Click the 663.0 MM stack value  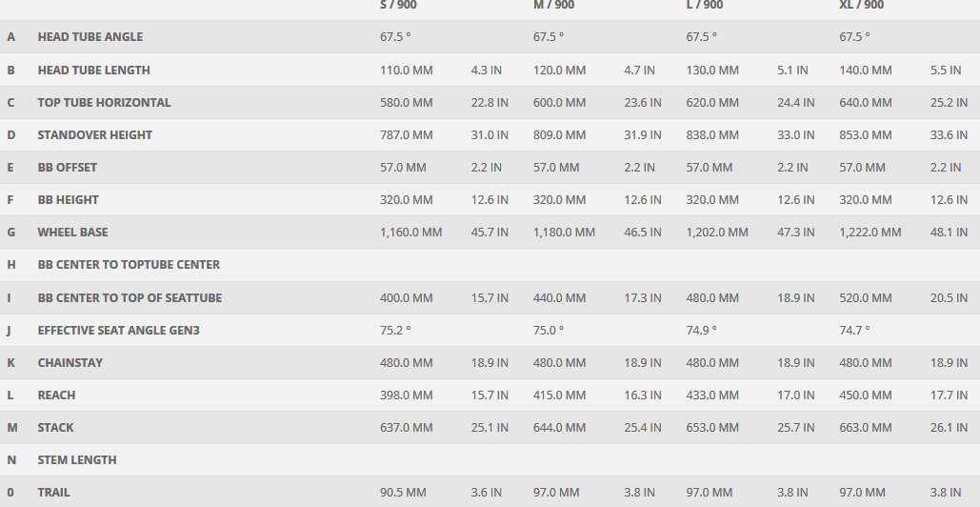coord(866,428)
